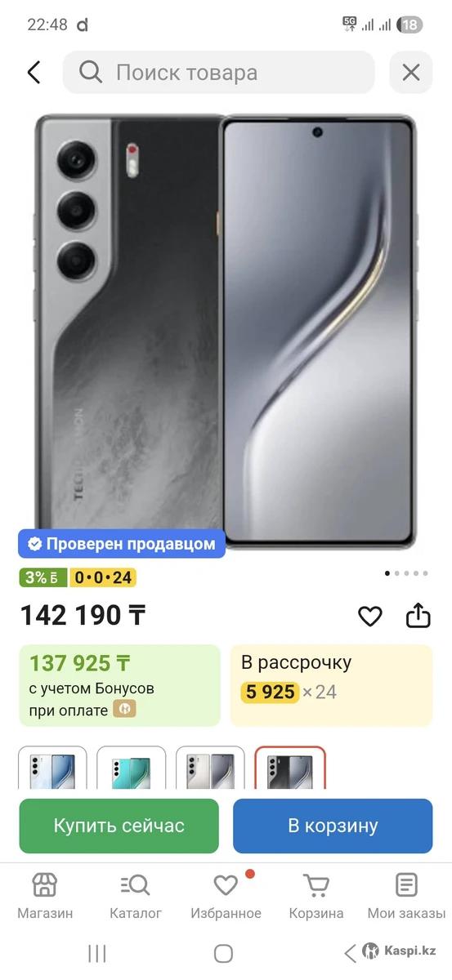The width and height of the screenshot is (452, 980).
Task: Add product to favorites with heart icon
Action: [370, 616]
